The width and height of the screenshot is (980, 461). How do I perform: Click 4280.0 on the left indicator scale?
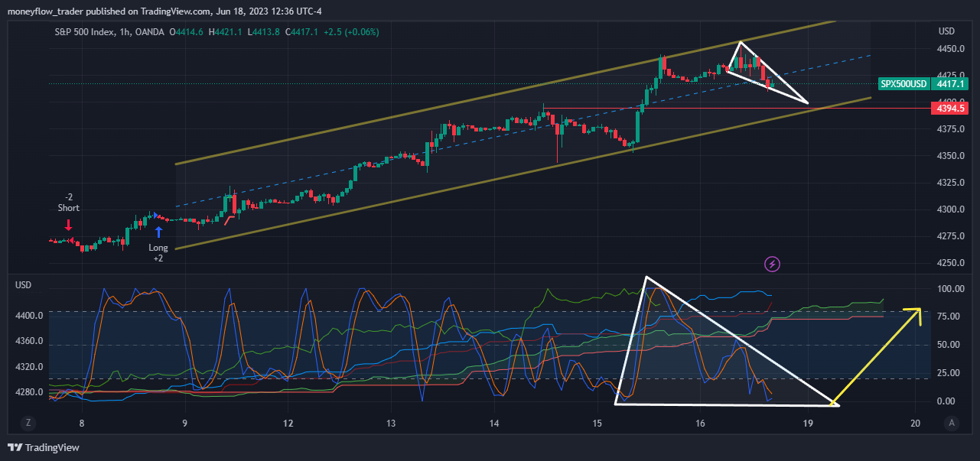[29, 393]
